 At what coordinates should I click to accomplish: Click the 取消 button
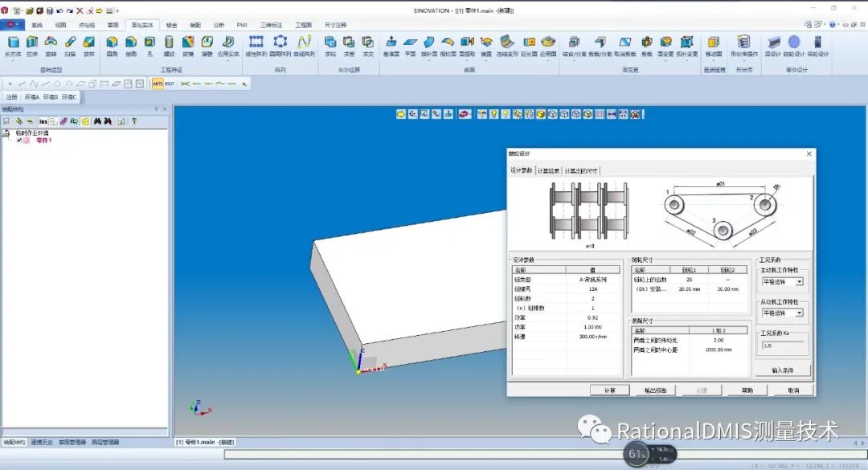coord(793,390)
